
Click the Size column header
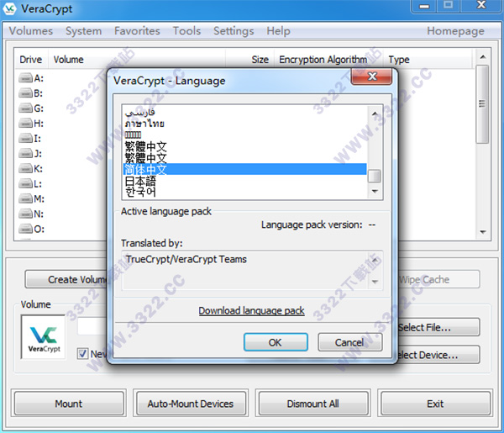tap(249, 60)
